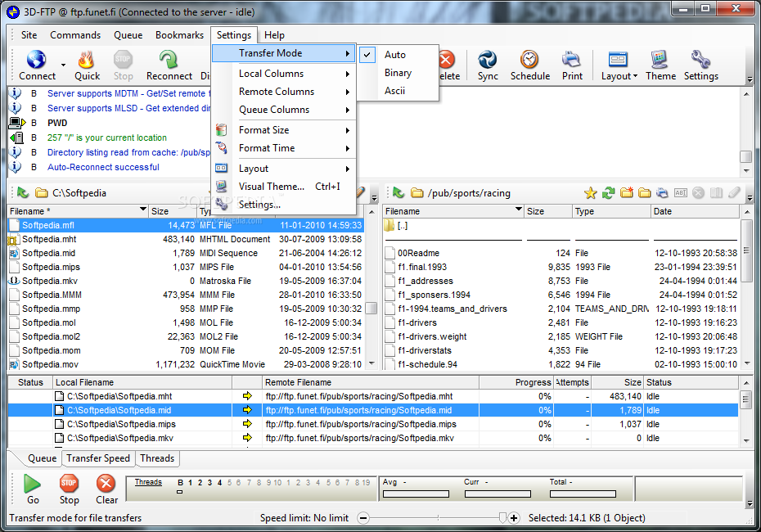Expand Local Columns submenu

tap(284, 74)
